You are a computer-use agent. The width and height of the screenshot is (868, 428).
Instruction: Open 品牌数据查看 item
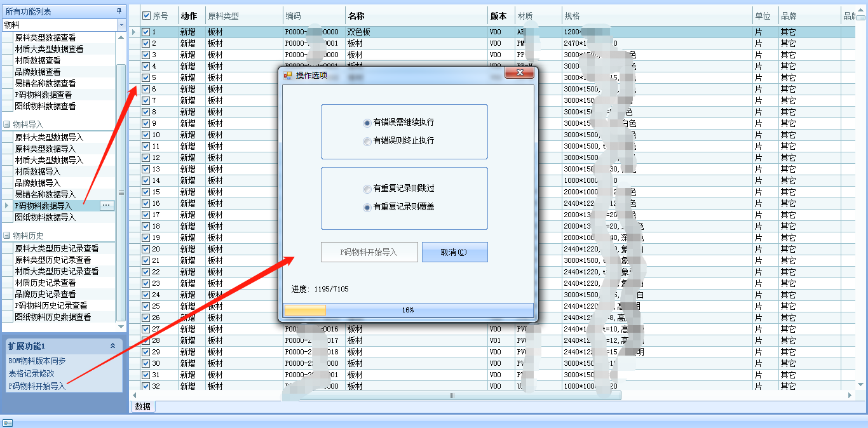point(37,72)
